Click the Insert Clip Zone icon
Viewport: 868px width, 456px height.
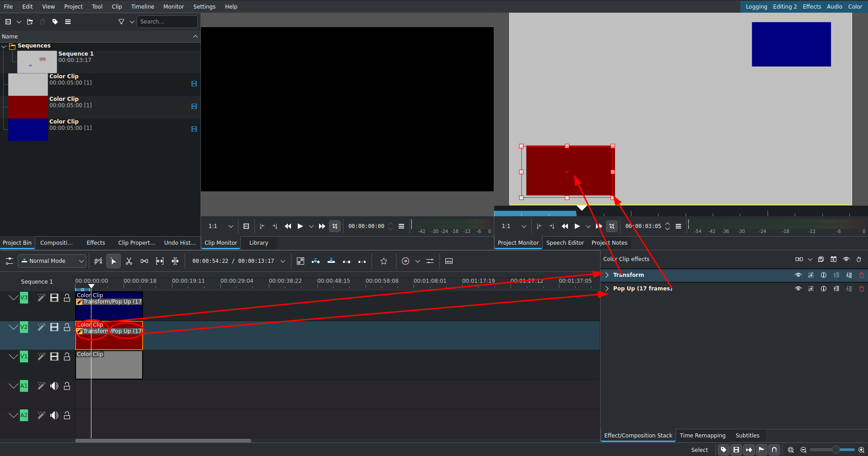[x=316, y=261]
